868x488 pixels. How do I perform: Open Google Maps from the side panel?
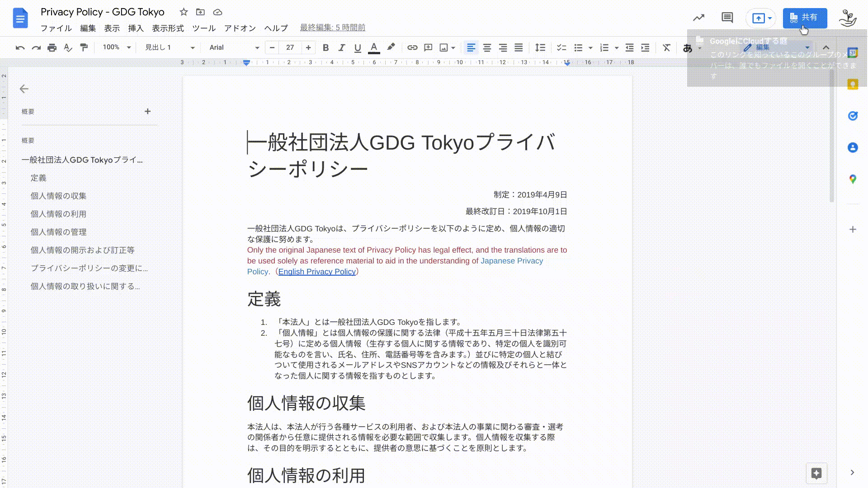click(x=853, y=179)
